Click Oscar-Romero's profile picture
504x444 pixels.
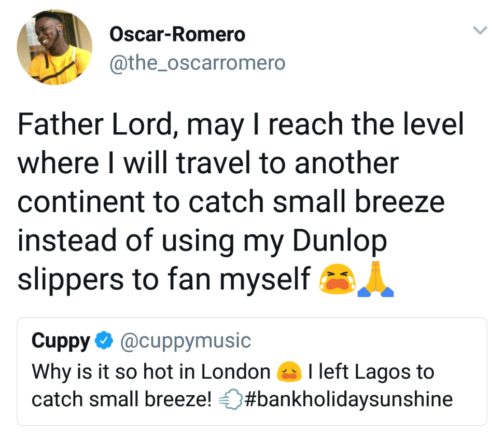click(x=54, y=47)
